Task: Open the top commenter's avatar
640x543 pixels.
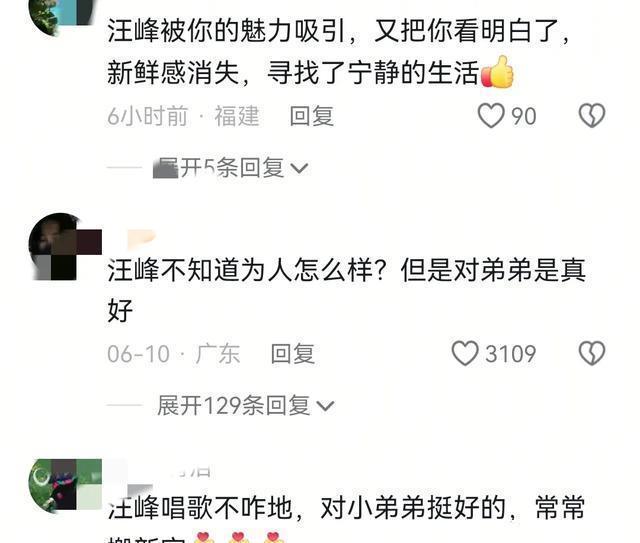Action: 61,14
